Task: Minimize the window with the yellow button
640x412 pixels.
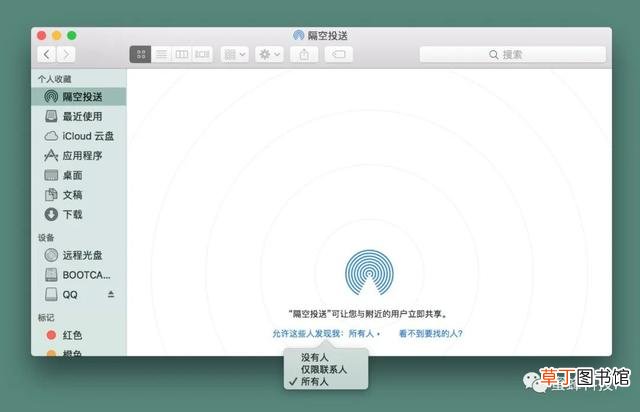Action: pos(57,36)
